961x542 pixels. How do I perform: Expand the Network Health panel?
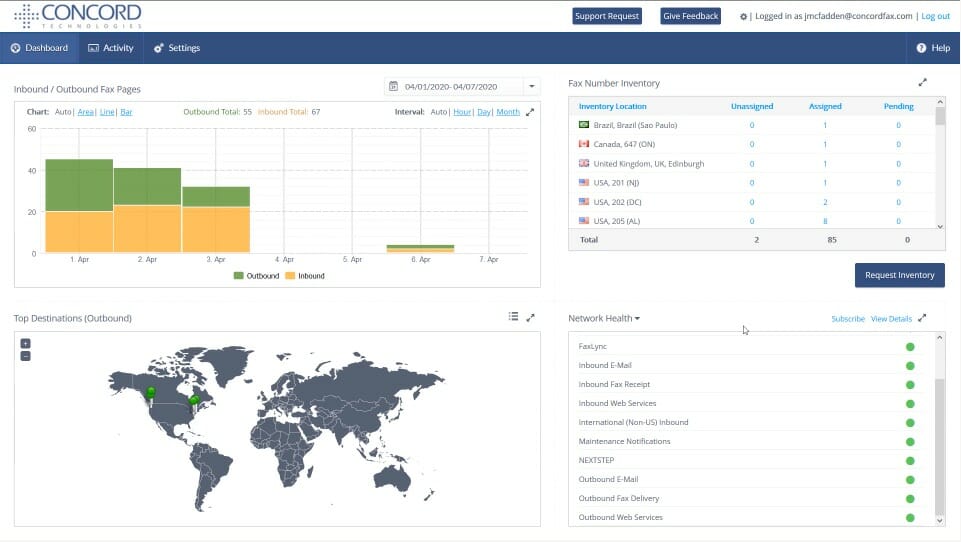coord(922,318)
